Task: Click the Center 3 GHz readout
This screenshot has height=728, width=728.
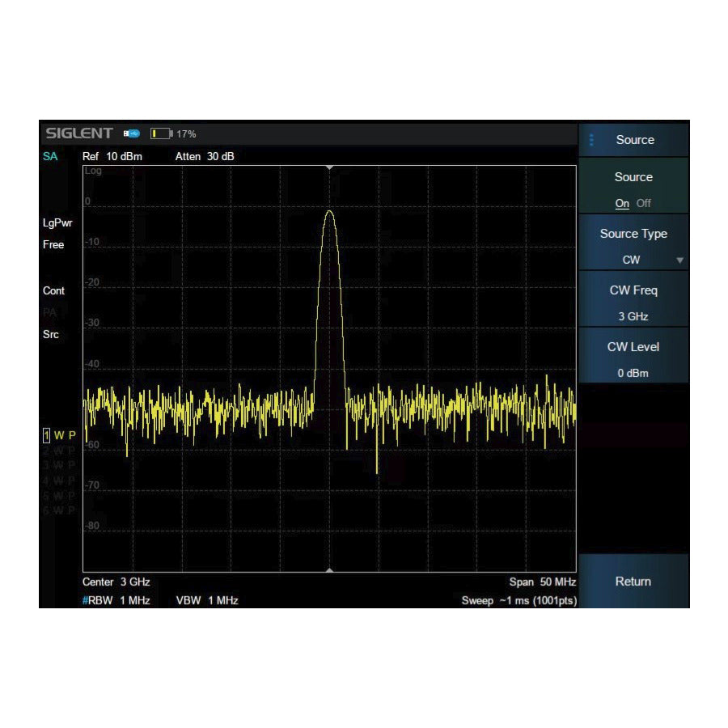Action: tap(116, 582)
